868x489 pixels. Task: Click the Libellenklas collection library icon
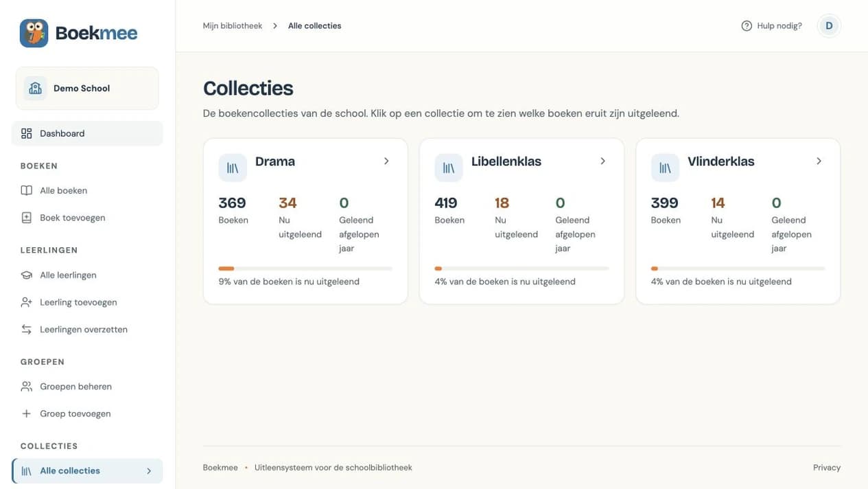point(449,168)
